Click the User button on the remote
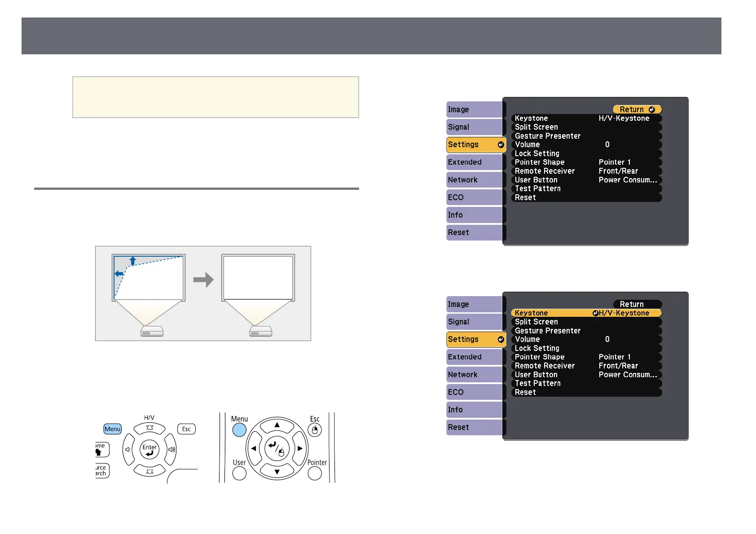Screen dimensions: 756x534 point(239,473)
